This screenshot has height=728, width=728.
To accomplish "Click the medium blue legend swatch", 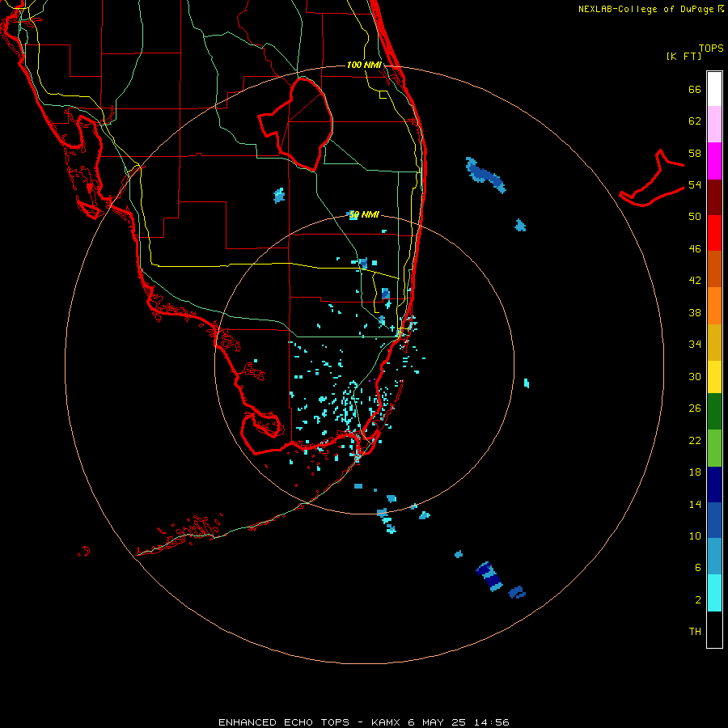I will 714,520.
